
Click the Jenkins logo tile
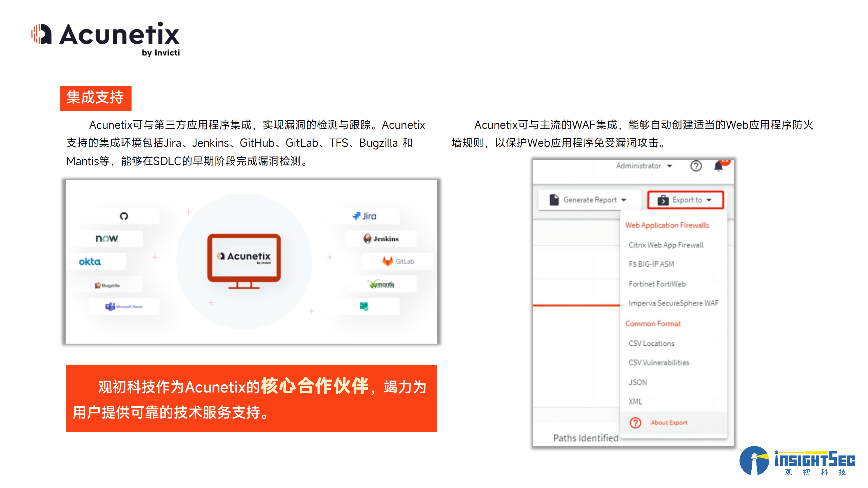pos(381,239)
